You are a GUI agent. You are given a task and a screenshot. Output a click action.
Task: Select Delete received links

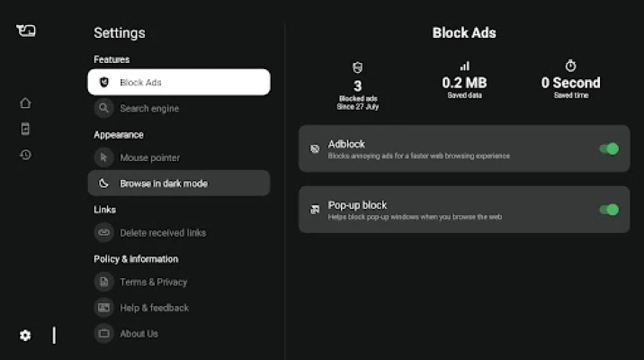163,232
